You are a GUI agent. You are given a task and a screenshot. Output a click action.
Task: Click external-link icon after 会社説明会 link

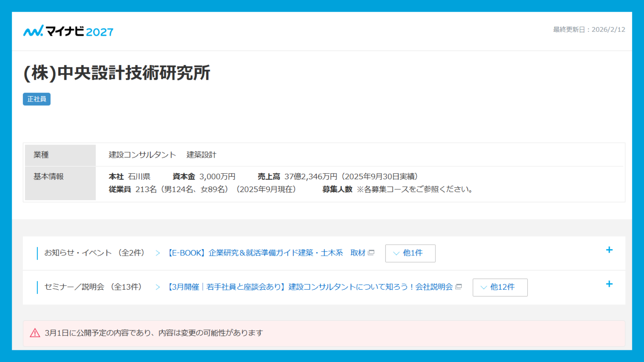[459, 287]
